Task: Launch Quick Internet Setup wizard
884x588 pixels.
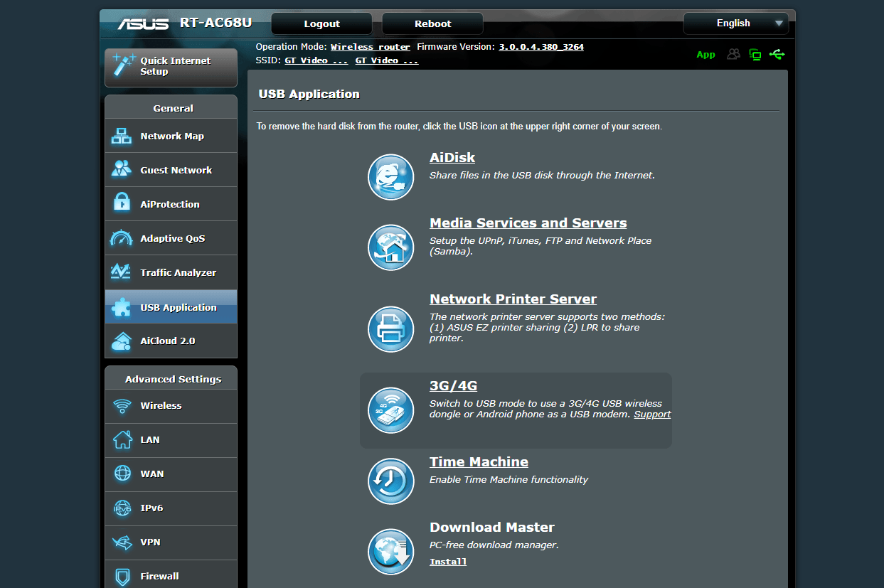Action: tap(171, 68)
